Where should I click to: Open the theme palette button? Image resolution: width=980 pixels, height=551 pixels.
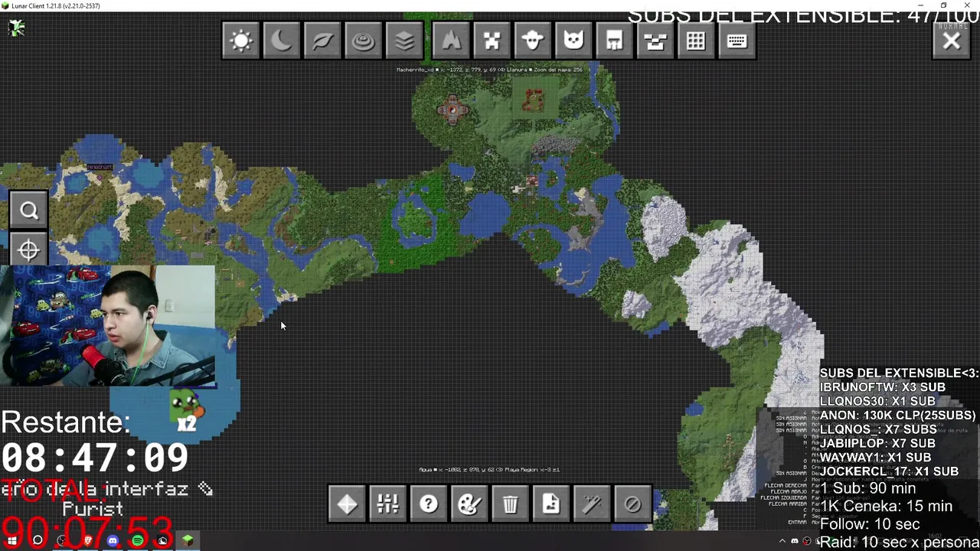(469, 504)
